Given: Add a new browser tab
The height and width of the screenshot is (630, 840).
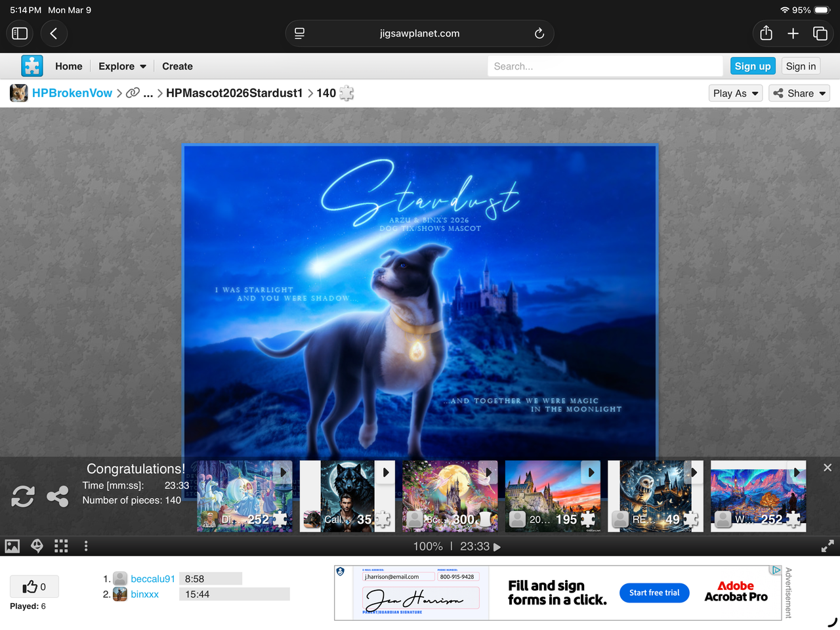Looking at the screenshot, I should 793,33.
